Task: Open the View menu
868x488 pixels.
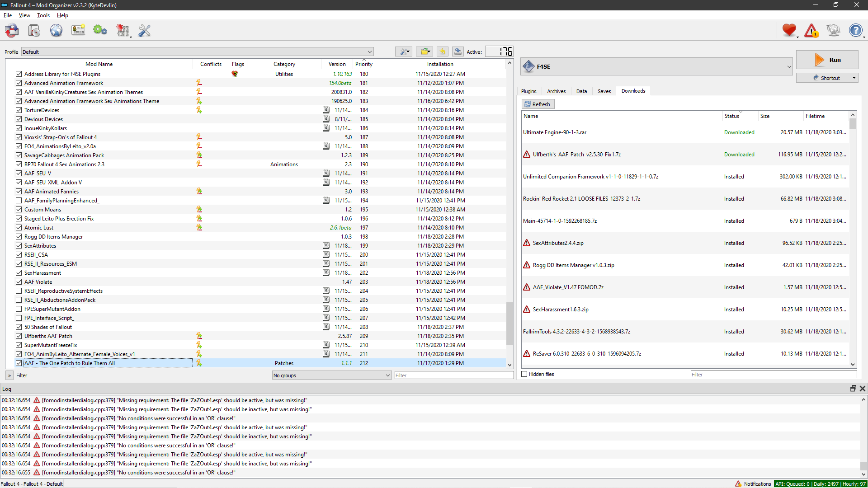Action: (x=24, y=15)
